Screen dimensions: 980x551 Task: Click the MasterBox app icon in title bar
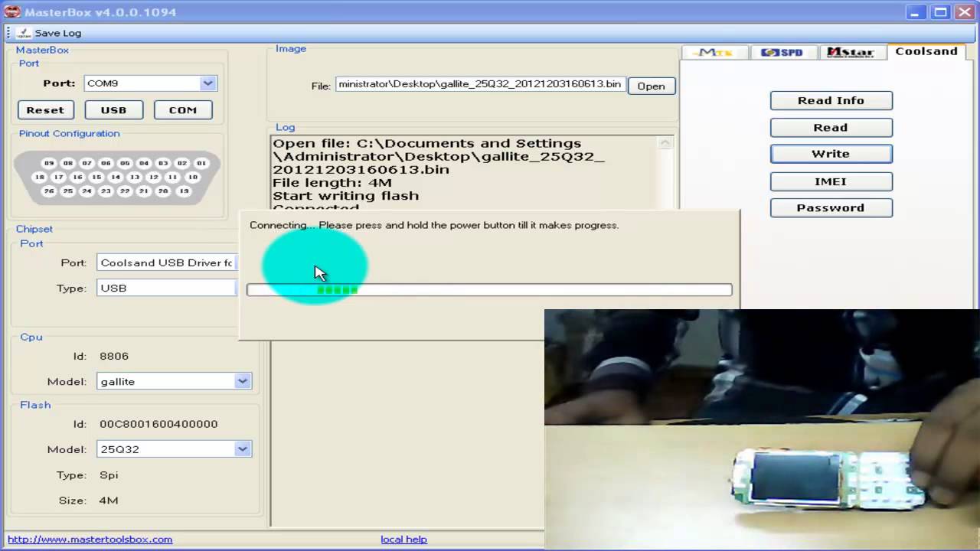coord(11,11)
